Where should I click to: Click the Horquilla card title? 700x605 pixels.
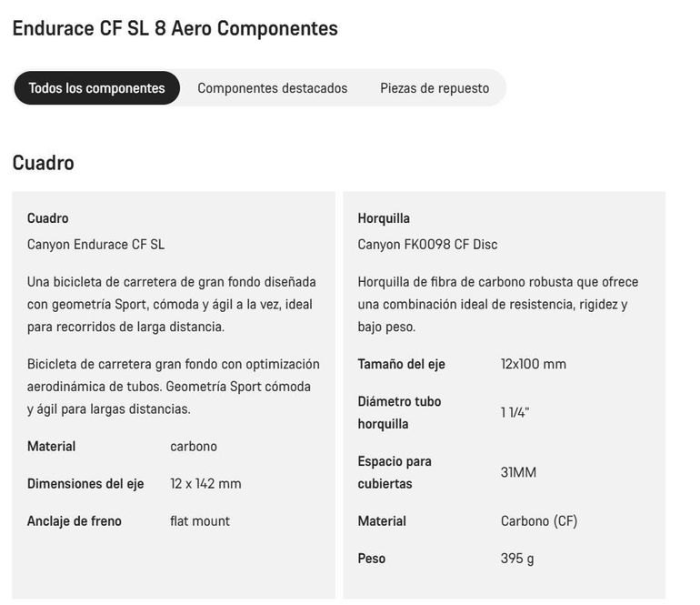pyautogui.click(x=384, y=218)
